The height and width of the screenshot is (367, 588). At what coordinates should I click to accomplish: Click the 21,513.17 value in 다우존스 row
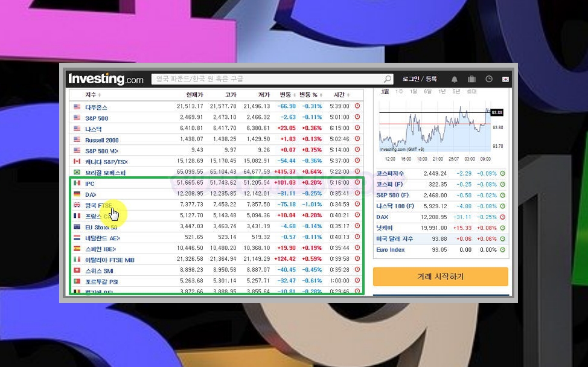click(x=190, y=106)
